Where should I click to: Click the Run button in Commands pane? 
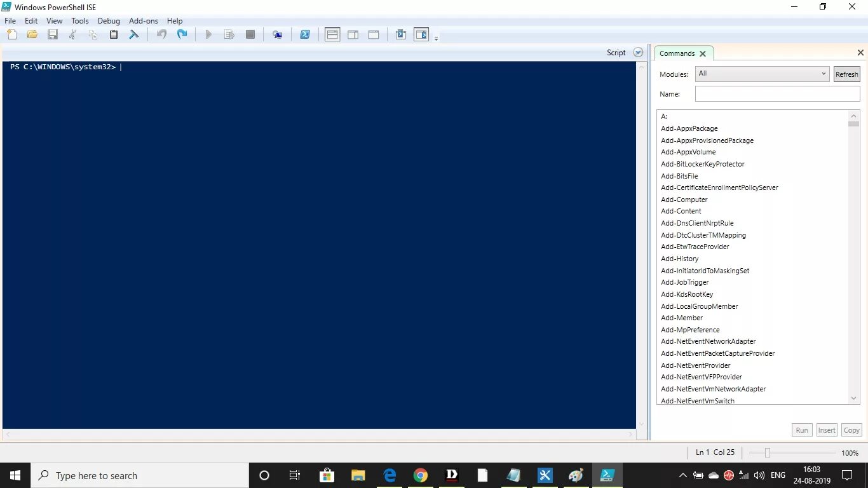click(802, 430)
